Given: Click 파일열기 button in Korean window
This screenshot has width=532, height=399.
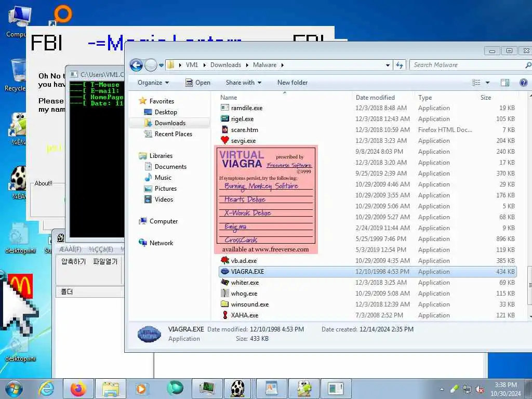Looking at the screenshot, I should pos(105,262).
